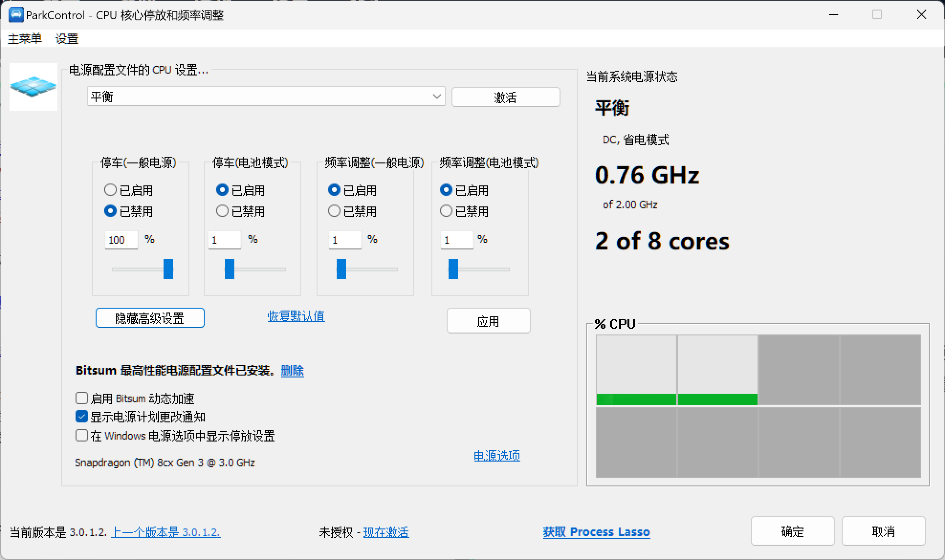Click the 获取 Process Lasso link
945x560 pixels.
(x=596, y=531)
